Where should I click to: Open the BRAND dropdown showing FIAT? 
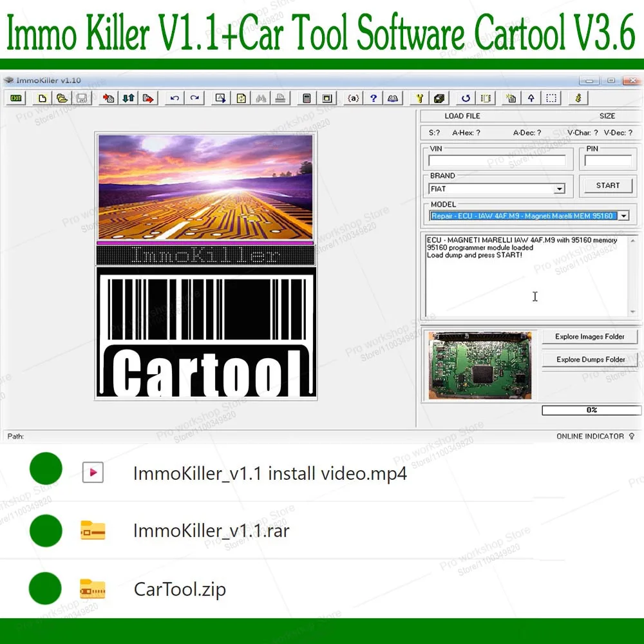pyautogui.click(x=497, y=189)
